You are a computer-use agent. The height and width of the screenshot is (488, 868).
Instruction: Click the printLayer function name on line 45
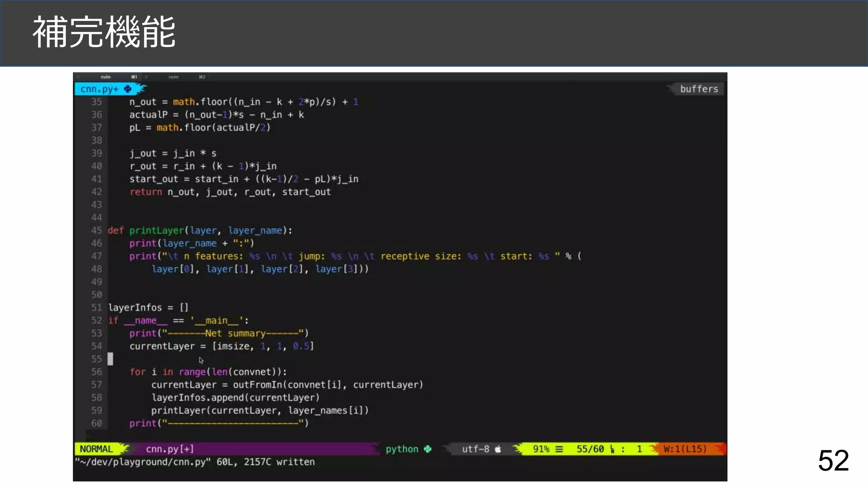click(x=156, y=230)
